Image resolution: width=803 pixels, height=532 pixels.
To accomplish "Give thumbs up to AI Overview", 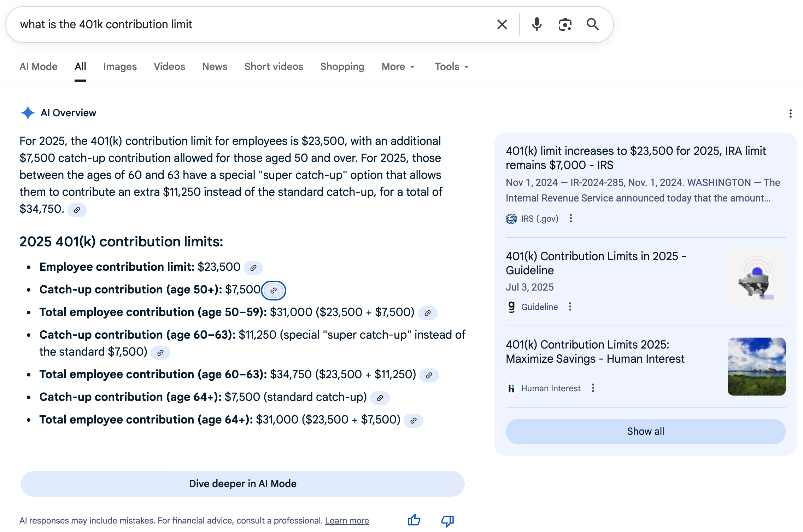I will [414, 520].
